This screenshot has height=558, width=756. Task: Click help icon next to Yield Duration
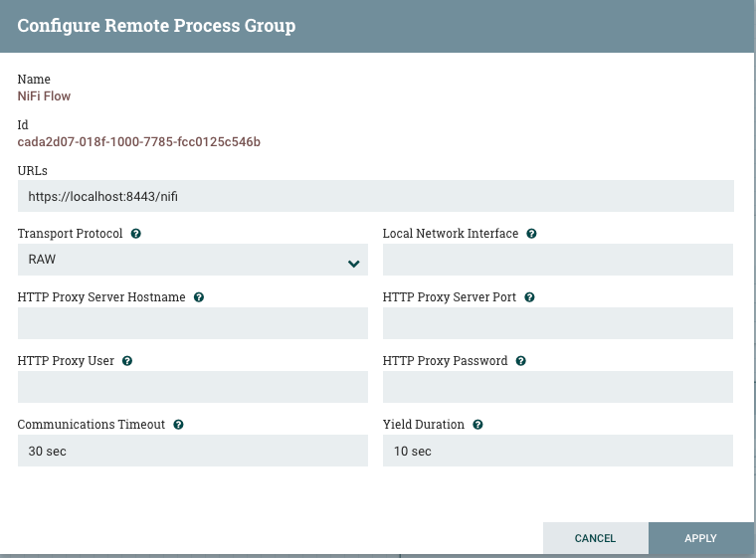477,425
